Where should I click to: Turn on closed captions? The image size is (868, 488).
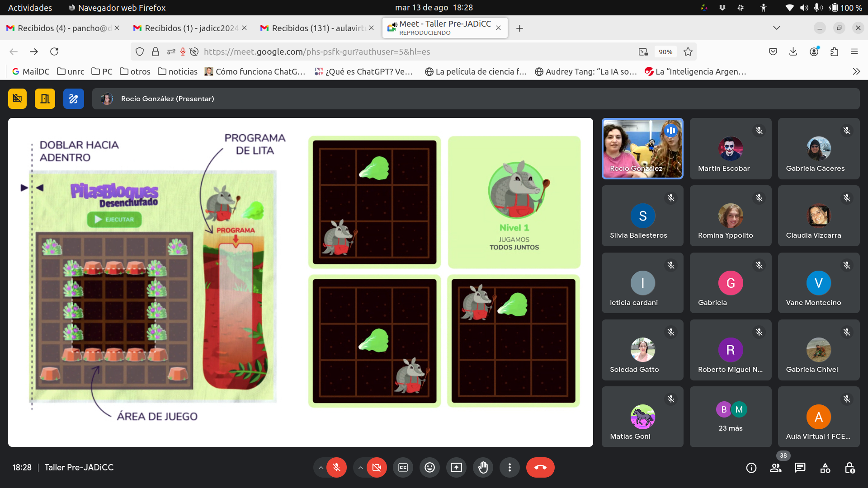[x=403, y=467]
